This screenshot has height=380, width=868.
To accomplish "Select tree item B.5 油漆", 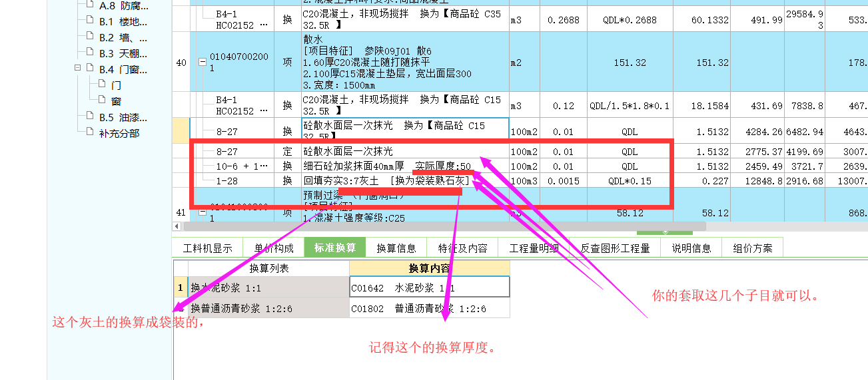I will tap(123, 117).
